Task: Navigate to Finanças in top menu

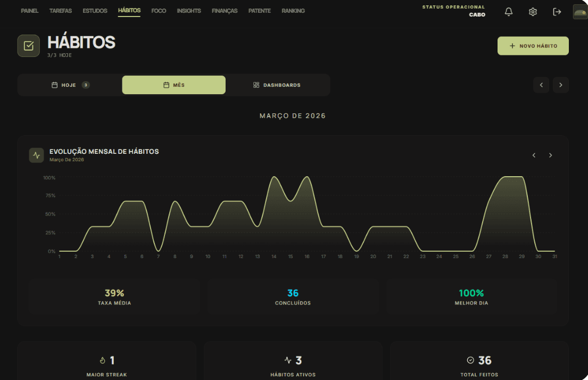Action: click(225, 11)
